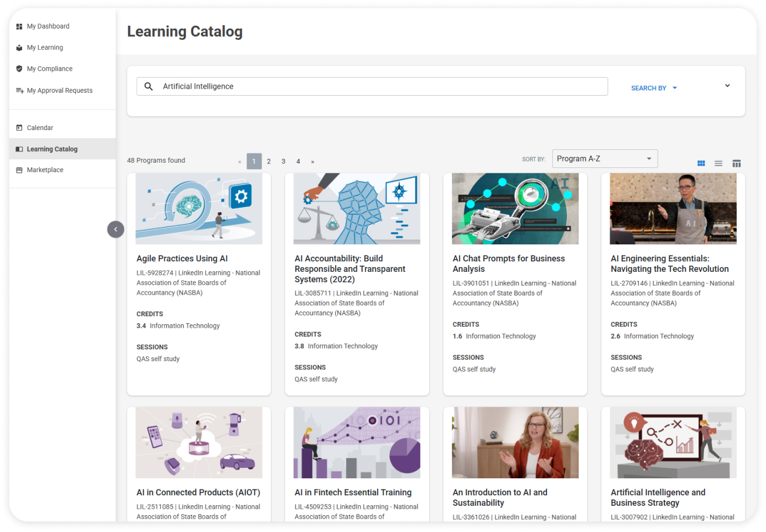Screen dimensions: 766x532
Task: Click the '1.6 Information Technology' credits text
Action: (495, 337)
